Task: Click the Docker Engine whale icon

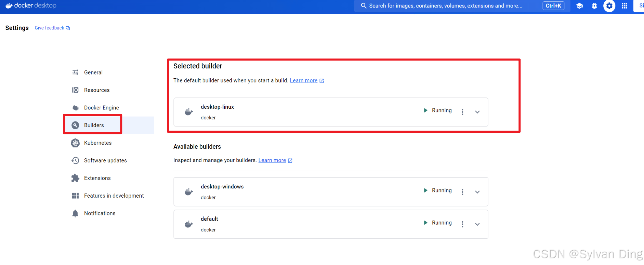Action: (x=75, y=108)
